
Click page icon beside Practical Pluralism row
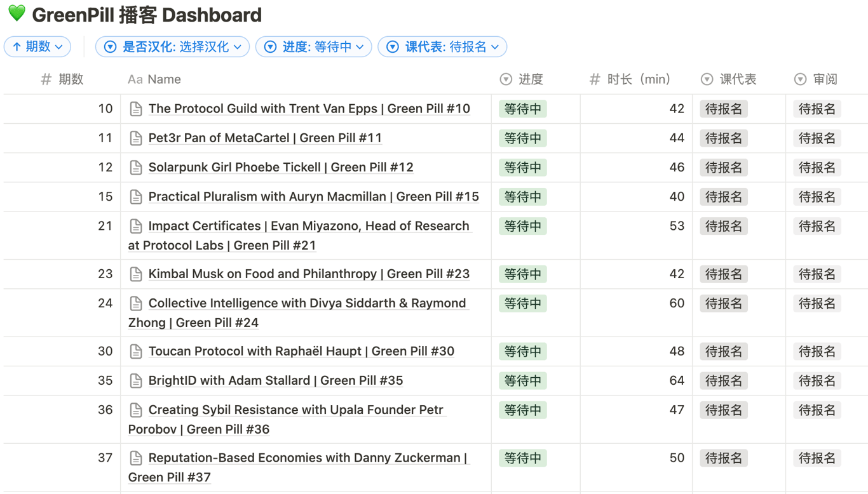(x=136, y=197)
